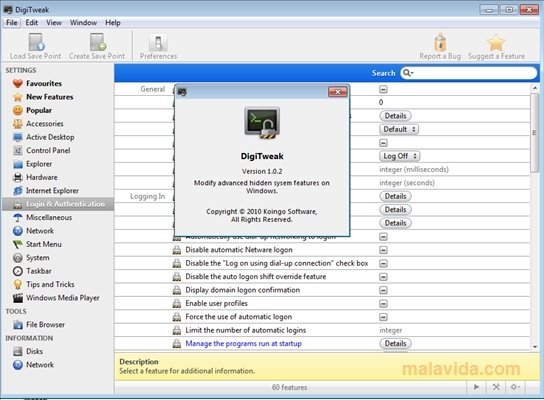Select Limit the number of automatic logins row

click(322, 330)
